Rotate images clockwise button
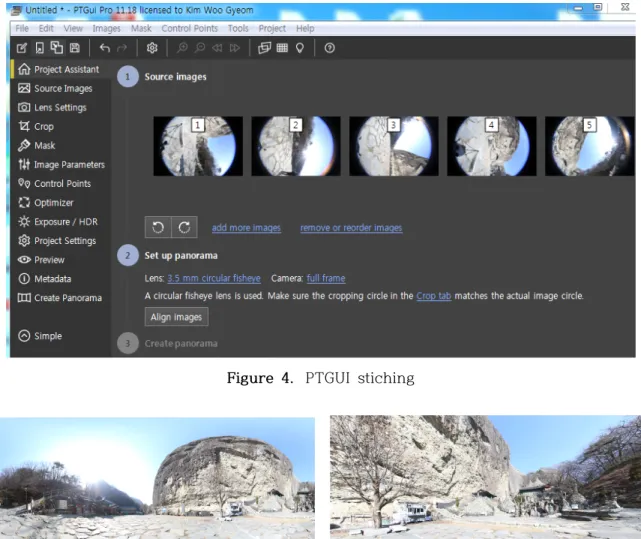Viewport: 641px width, 539px height. 184,227
